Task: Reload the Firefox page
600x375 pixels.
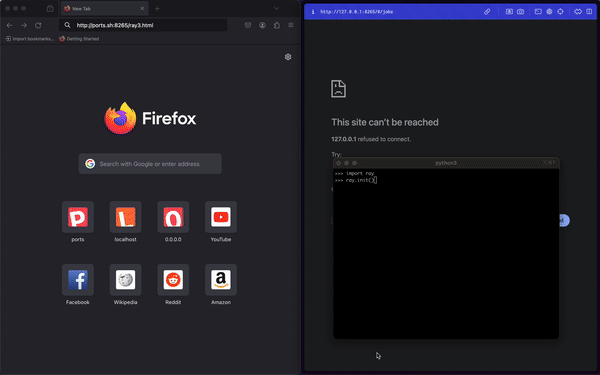Action: click(38, 25)
